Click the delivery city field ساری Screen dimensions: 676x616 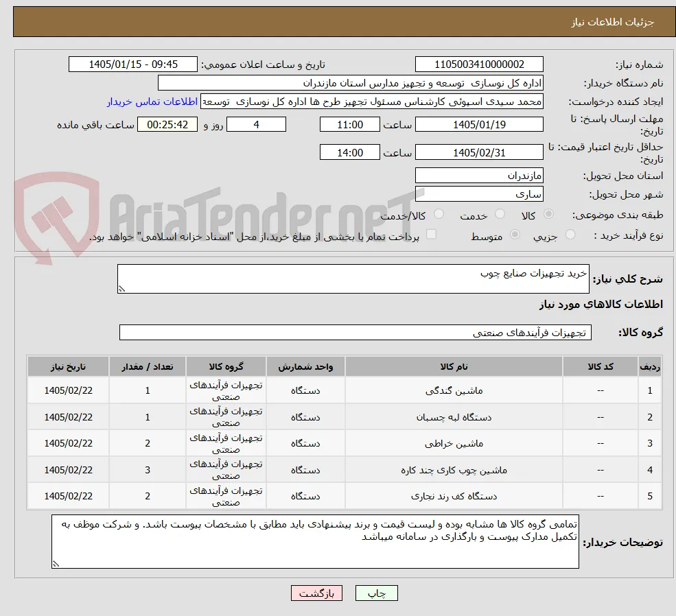[479, 194]
